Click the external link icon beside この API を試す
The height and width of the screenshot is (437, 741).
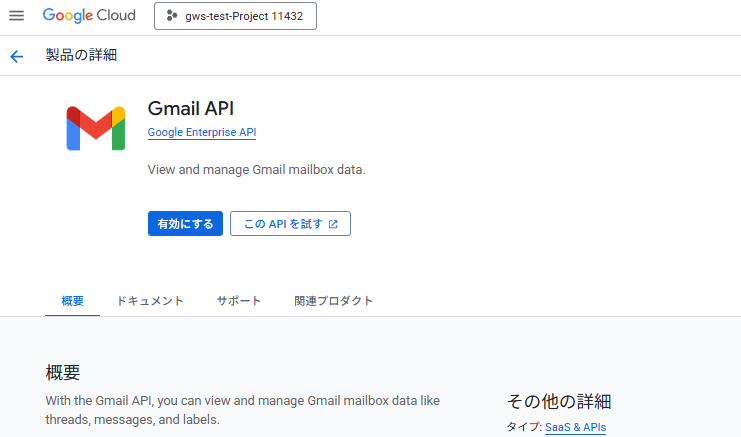coord(333,224)
